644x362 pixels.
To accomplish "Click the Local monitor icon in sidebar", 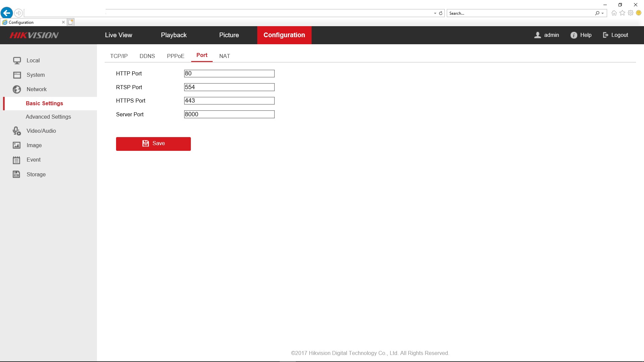I will (17, 61).
